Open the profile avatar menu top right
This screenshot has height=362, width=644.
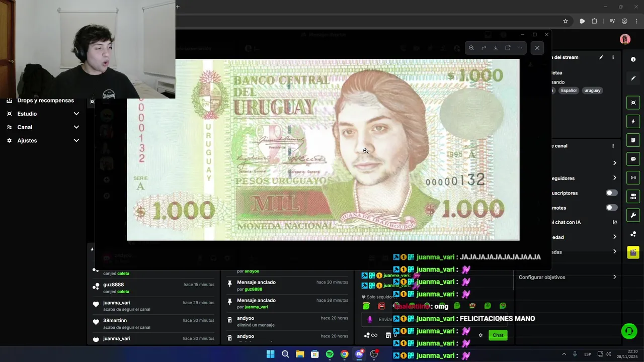click(625, 39)
